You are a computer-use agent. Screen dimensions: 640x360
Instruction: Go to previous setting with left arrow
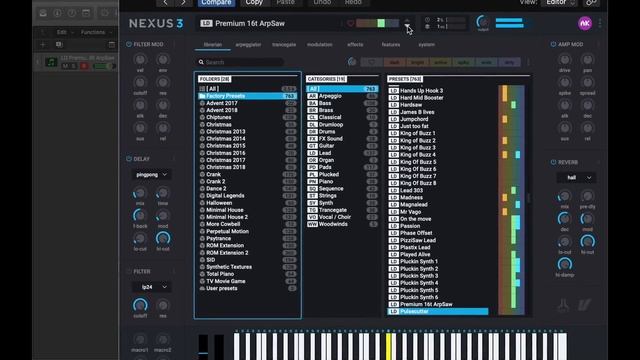(165, 2)
